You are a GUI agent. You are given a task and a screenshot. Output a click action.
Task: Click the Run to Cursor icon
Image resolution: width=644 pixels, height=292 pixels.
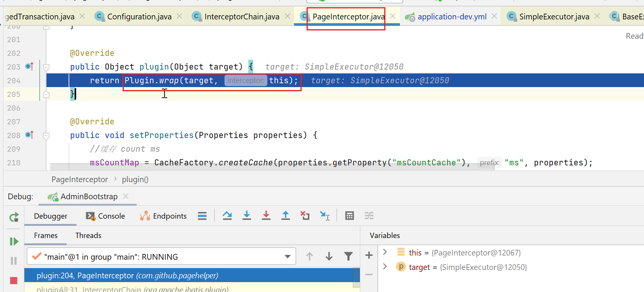[324, 216]
